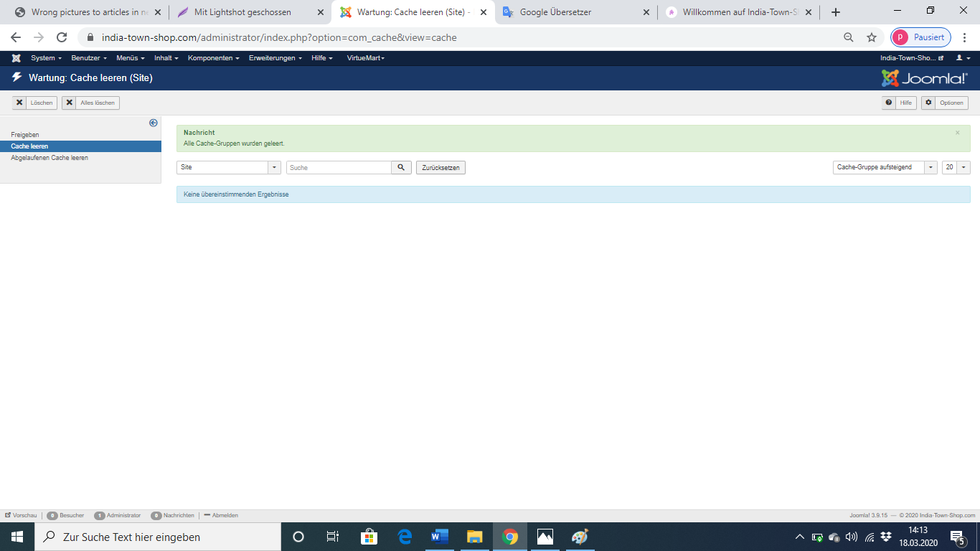The height and width of the screenshot is (551, 980).
Task: Click the Abmelden logout link
Action: pyautogui.click(x=221, y=515)
